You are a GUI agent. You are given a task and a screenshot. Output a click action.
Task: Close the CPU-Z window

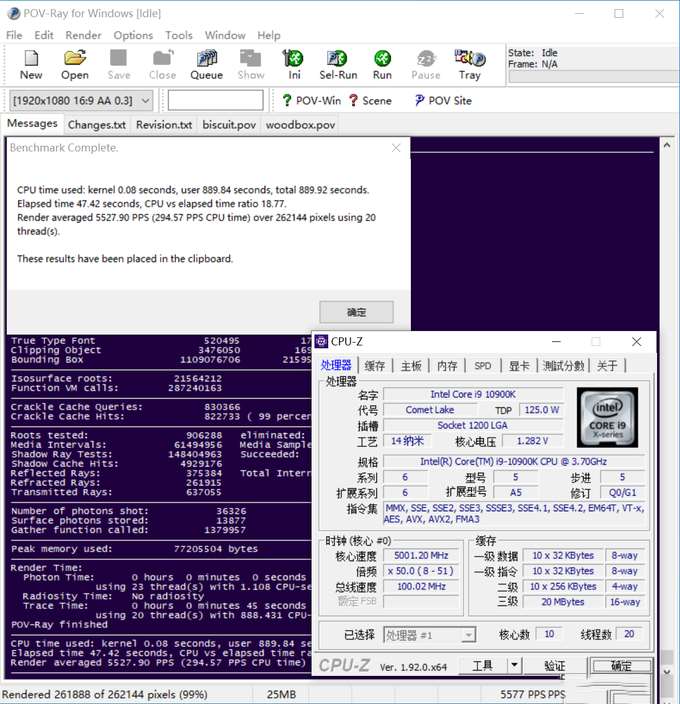(x=636, y=342)
